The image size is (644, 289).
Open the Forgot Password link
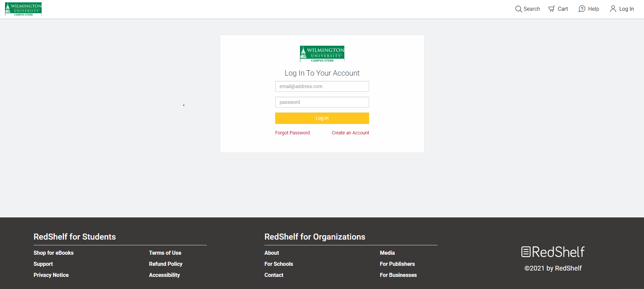[292, 133]
